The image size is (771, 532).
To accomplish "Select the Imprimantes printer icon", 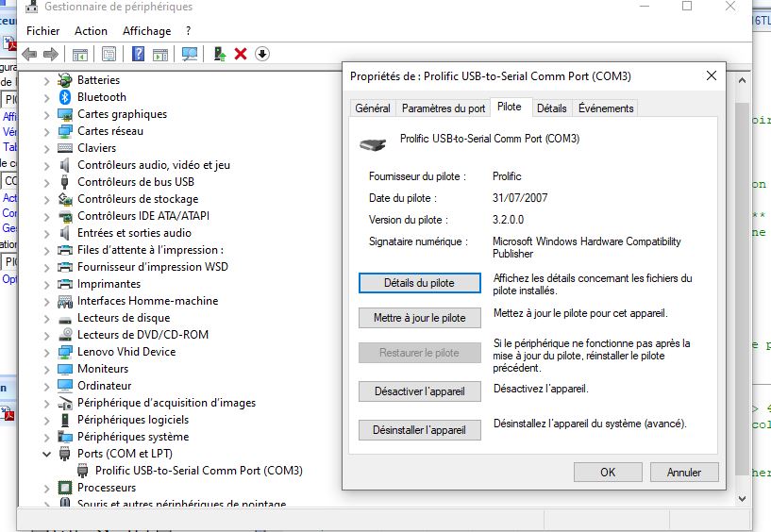I will point(65,284).
